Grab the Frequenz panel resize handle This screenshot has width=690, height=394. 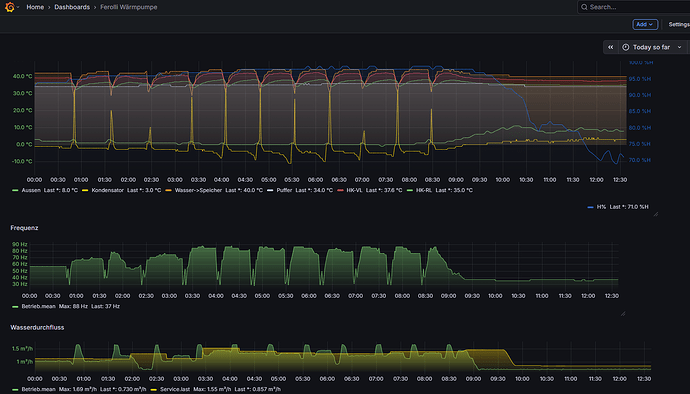623,313
